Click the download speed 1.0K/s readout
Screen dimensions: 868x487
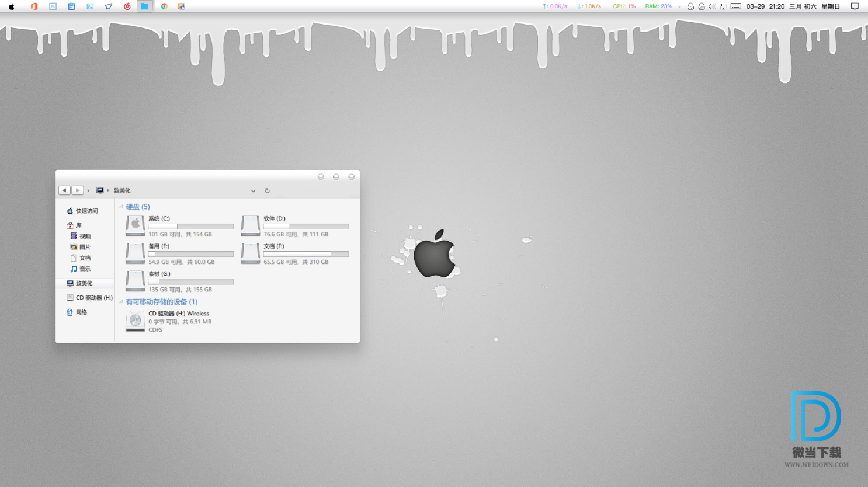pyautogui.click(x=589, y=6)
